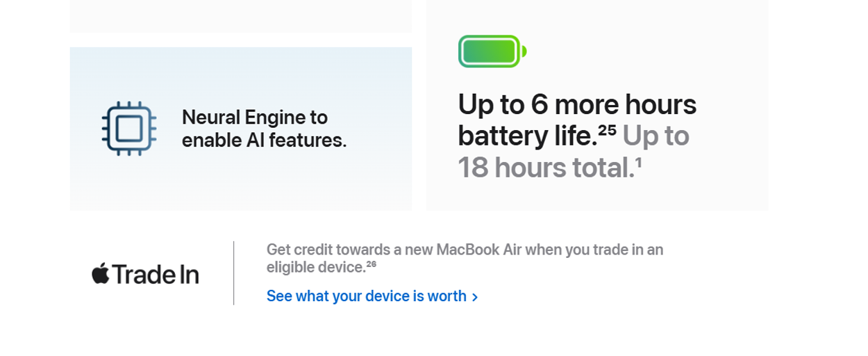This screenshot has height=356, width=868.
Task: Click the 'Get credit towards a new' text
Action: 349,250
